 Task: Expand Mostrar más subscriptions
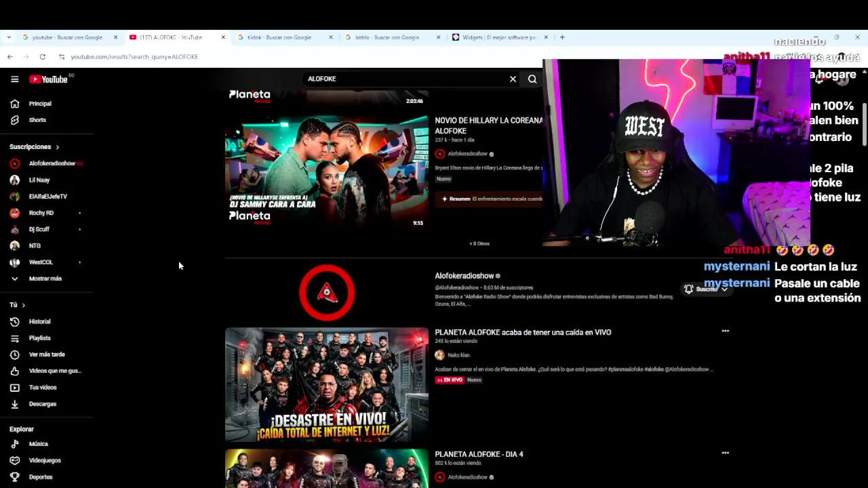click(45, 279)
